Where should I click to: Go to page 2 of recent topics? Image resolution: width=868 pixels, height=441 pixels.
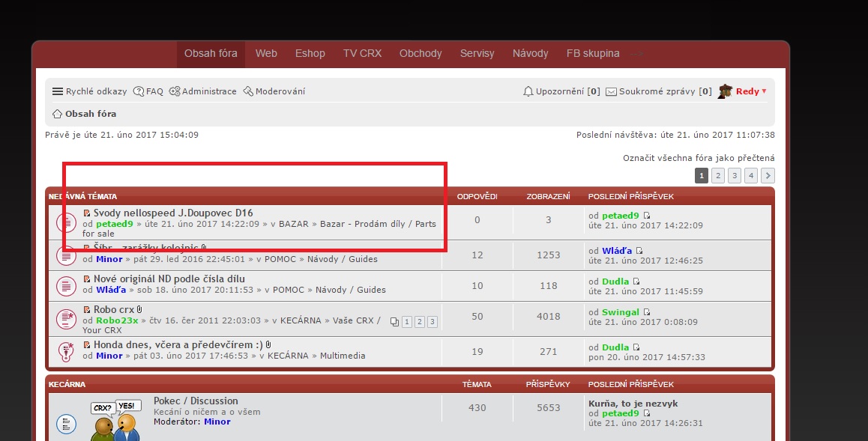click(x=717, y=176)
